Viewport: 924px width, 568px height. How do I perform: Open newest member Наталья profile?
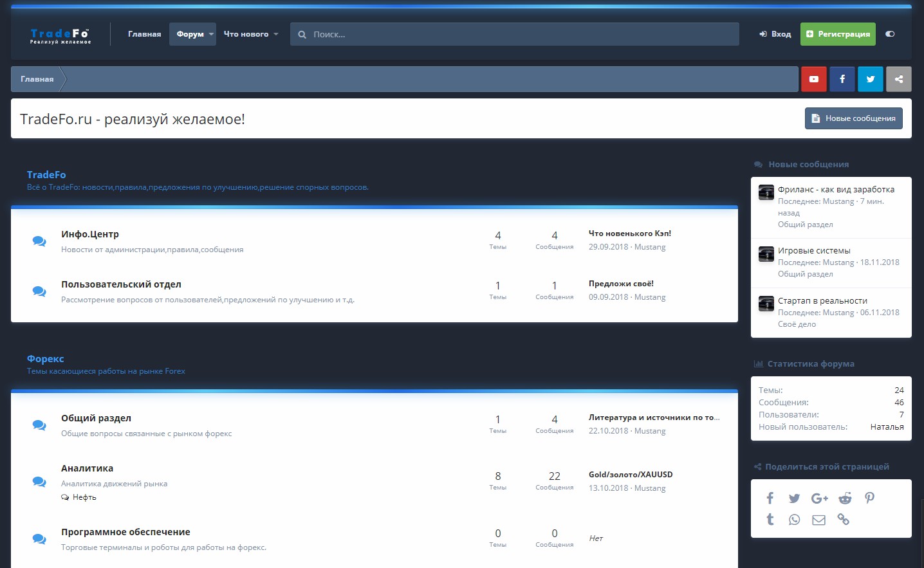[887, 427]
